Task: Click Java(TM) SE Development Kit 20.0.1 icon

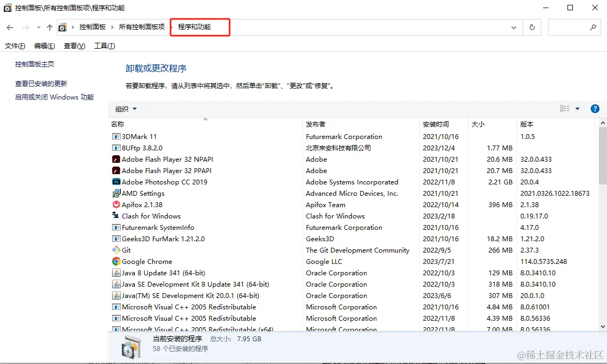Action: tap(116, 295)
